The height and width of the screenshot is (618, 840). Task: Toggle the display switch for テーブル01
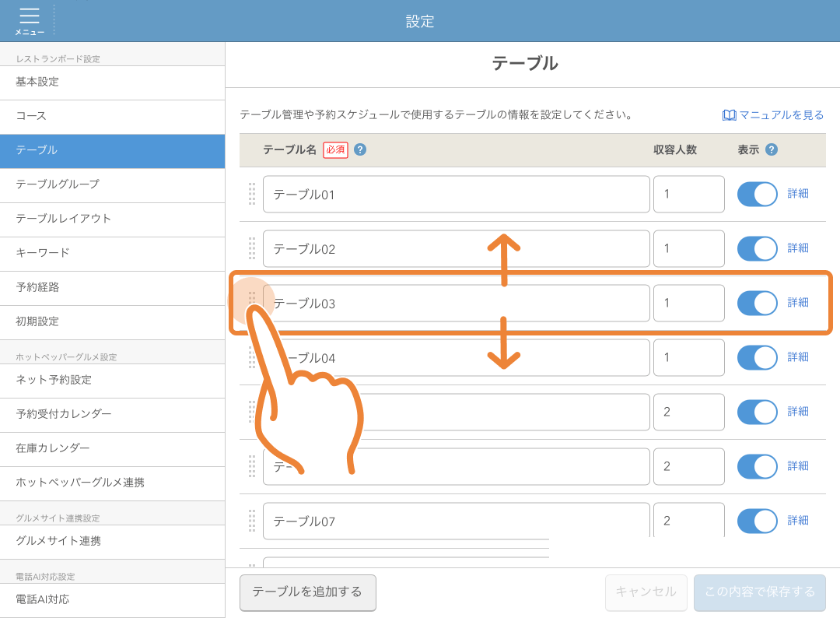(x=756, y=194)
